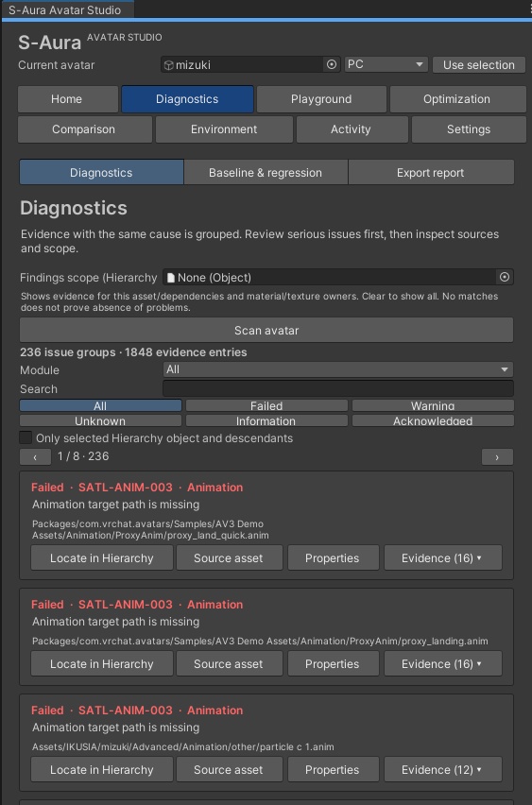Image resolution: width=532 pixels, height=805 pixels.
Task: Select the Diagnostics sub-tab
Action: pyautogui.click(x=101, y=173)
